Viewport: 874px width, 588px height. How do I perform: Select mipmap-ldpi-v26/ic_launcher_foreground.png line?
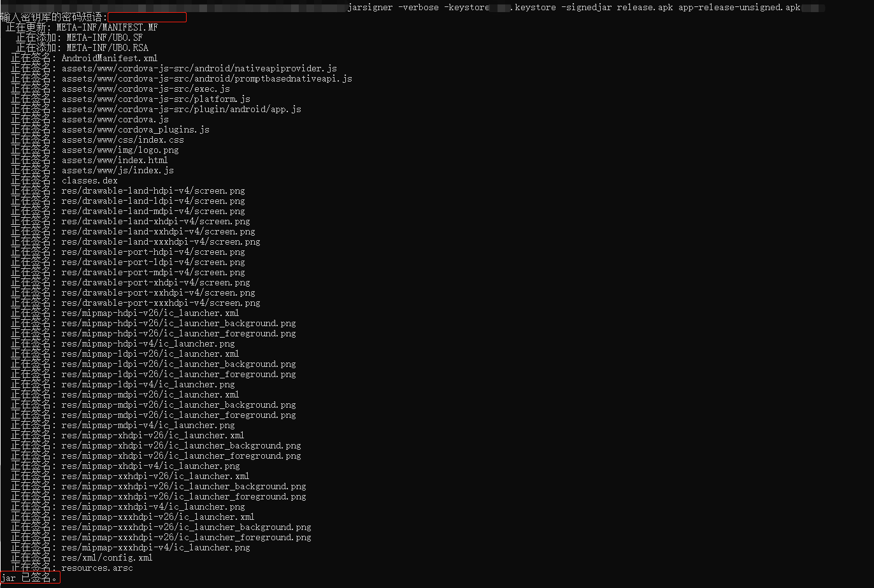(x=153, y=374)
